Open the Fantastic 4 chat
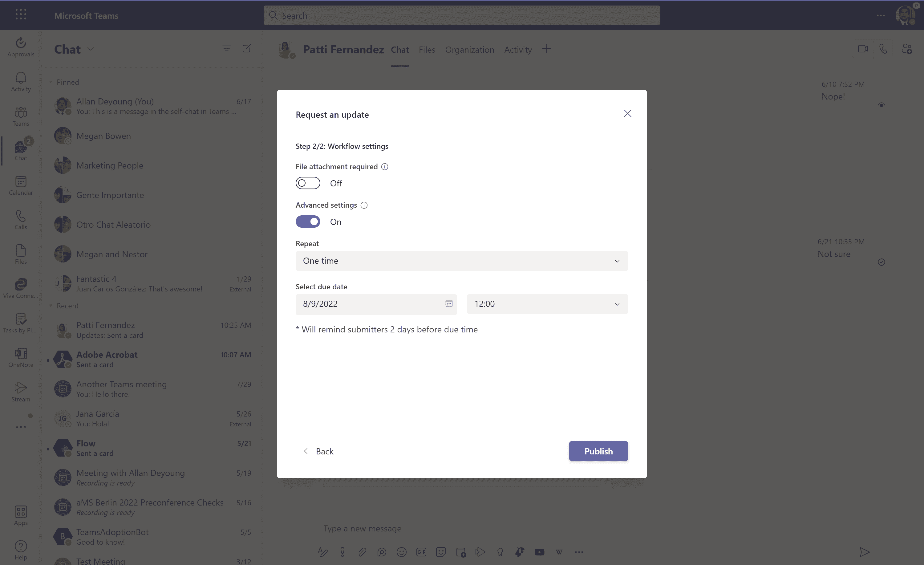924x565 pixels. tap(152, 284)
